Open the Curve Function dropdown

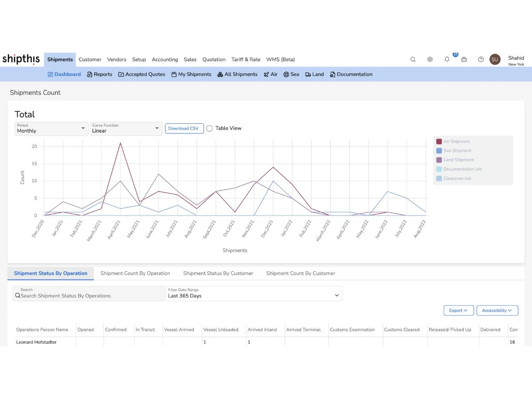tap(125, 129)
